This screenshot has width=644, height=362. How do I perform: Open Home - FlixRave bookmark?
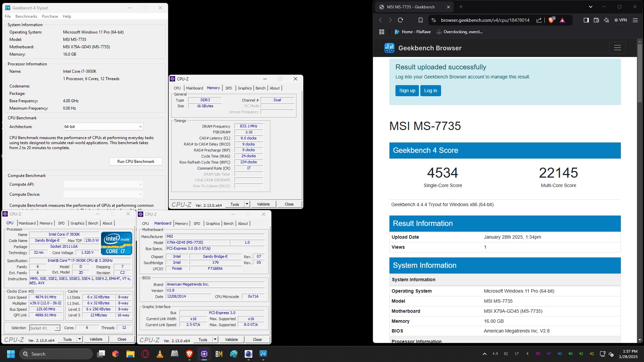click(413, 32)
